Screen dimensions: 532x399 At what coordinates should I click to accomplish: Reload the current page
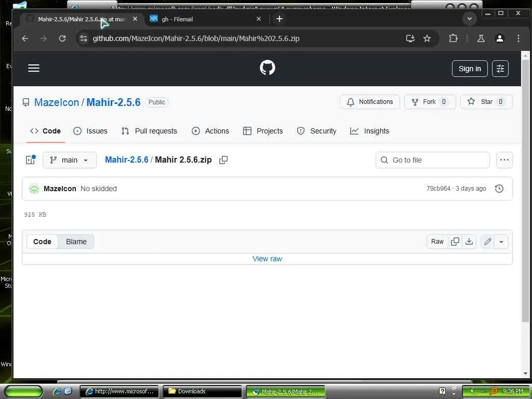coord(62,38)
